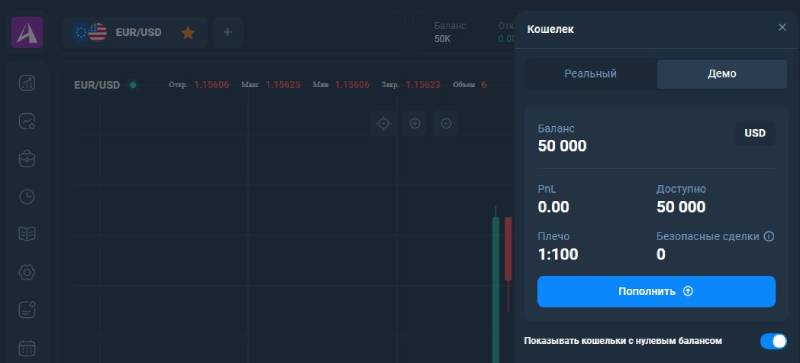
Task: Zoom out on the chart
Action: [x=446, y=124]
